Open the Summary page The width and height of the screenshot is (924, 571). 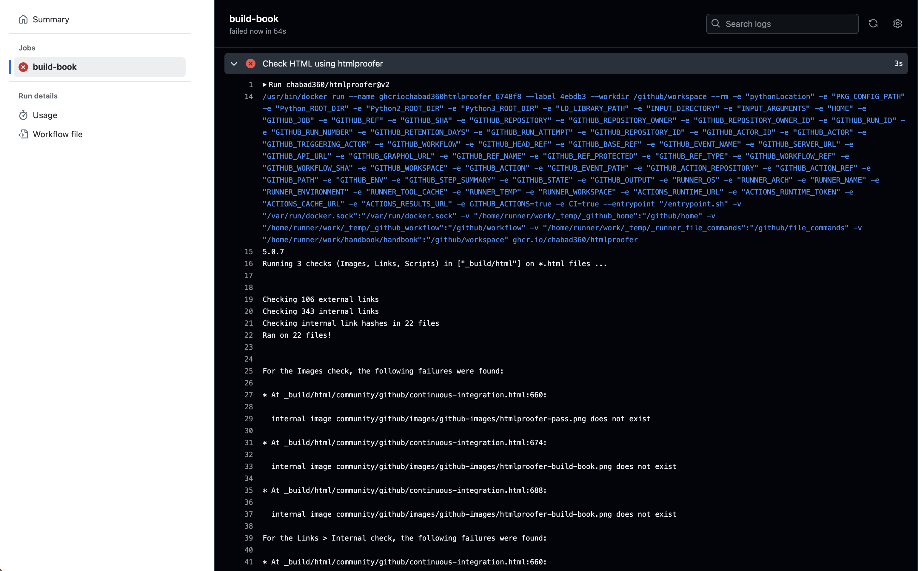pyautogui.click(x=51, y=19)
